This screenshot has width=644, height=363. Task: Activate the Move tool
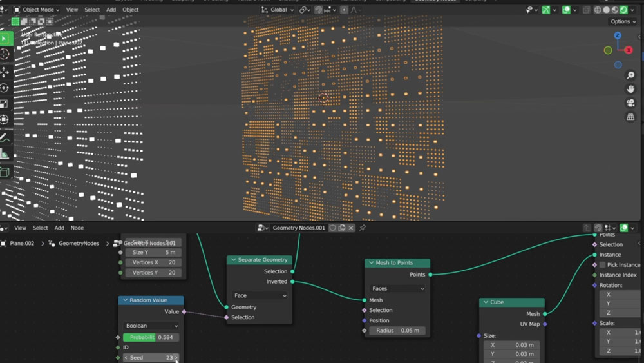coord(5,72)
